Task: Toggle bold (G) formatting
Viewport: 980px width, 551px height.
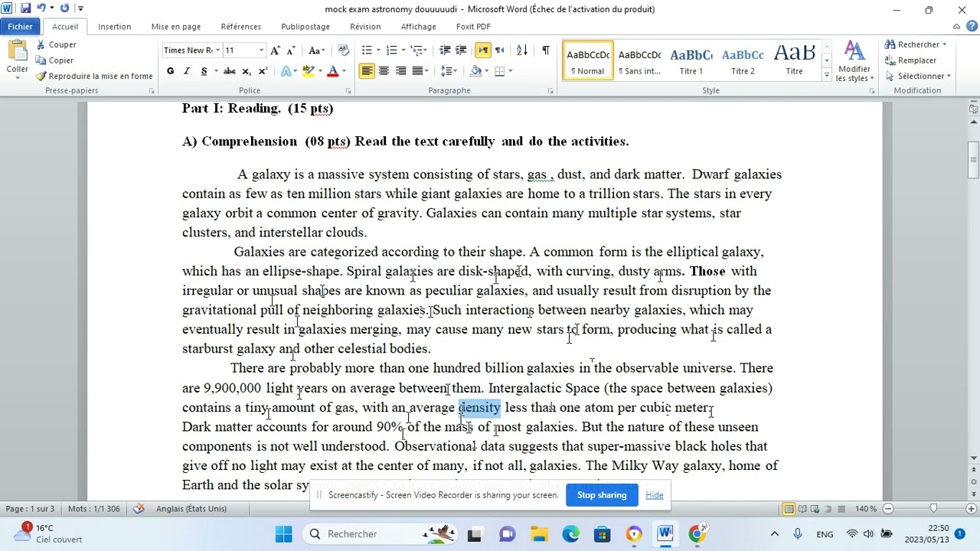Action: [x=170, y=71]
